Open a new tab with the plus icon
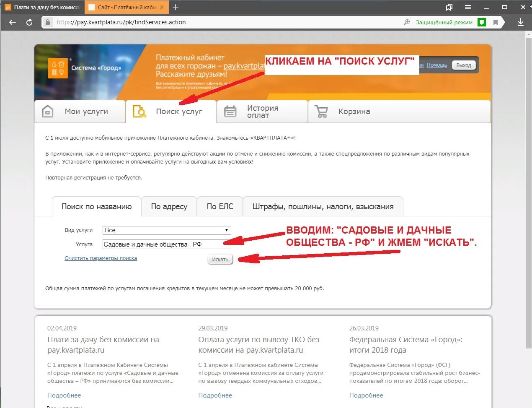Image resolution: width=532 pixels, height=408 pixels. 176,7
